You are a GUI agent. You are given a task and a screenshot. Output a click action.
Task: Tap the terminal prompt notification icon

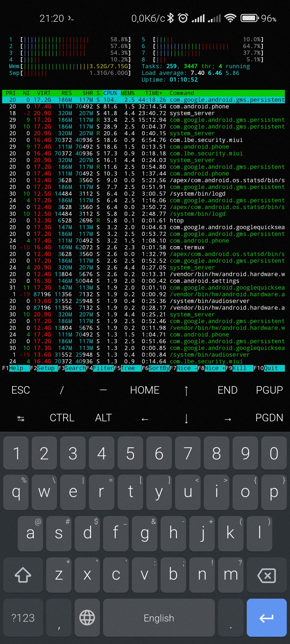click(71, 18)
